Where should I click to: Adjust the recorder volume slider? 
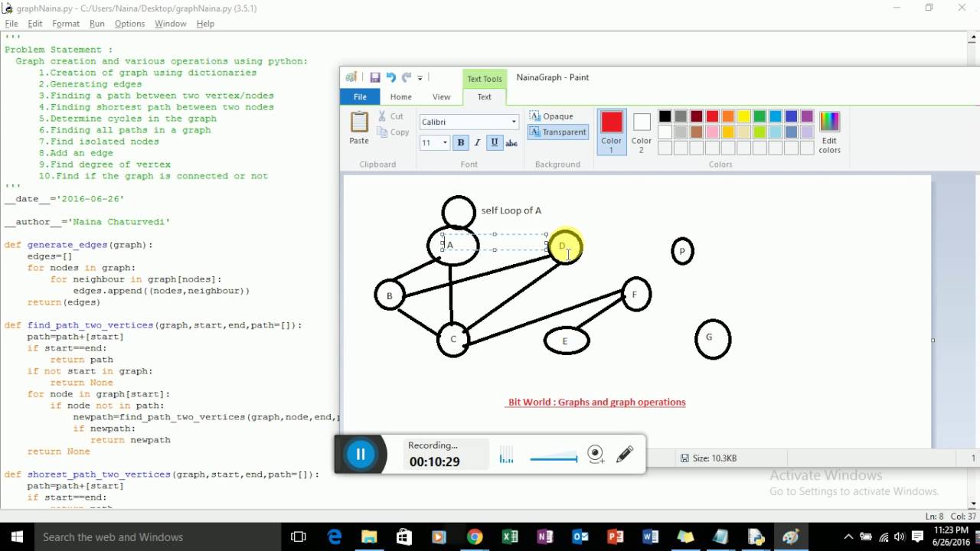coord(554,458)
